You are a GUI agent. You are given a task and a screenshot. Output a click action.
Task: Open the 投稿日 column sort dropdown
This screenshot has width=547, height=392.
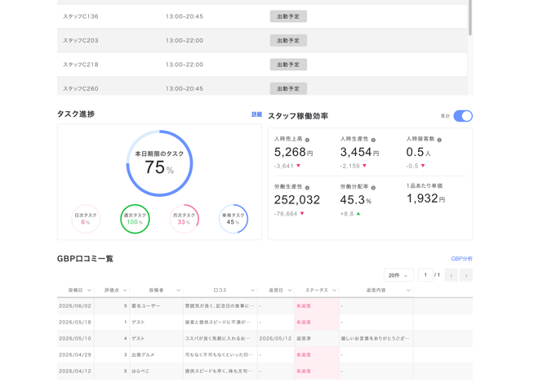pos(89,291)
